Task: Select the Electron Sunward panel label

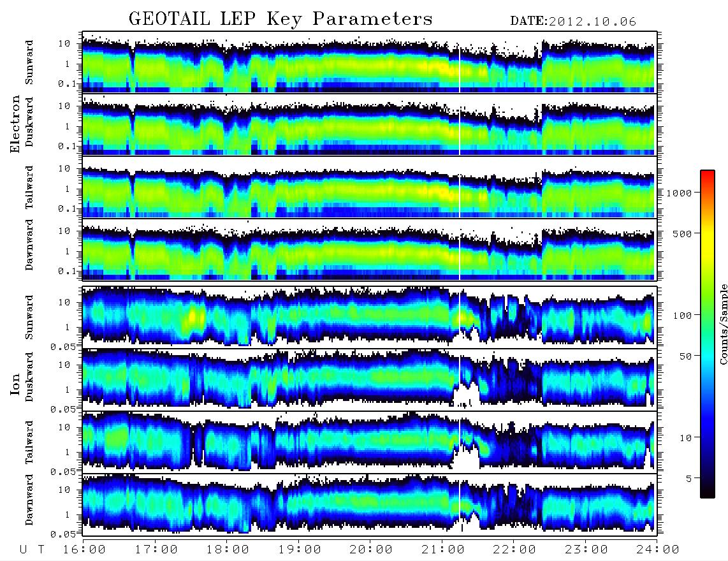Action: (29, 62)
